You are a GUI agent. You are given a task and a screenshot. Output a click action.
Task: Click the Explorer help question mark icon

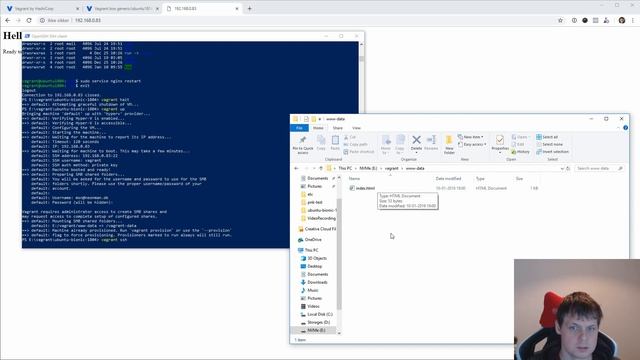pyautogui.click(x=625, y=128)
